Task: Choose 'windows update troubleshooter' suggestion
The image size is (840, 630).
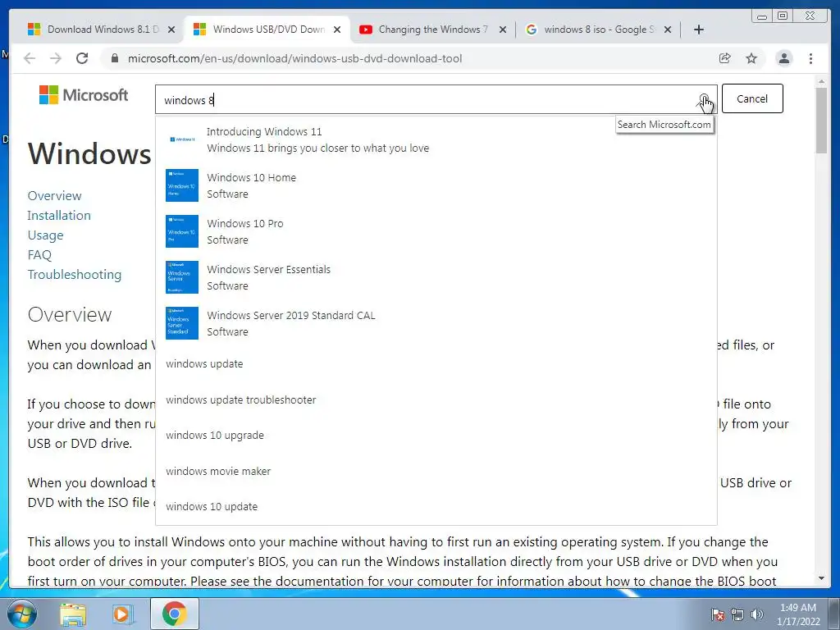Action: point(240,399)
